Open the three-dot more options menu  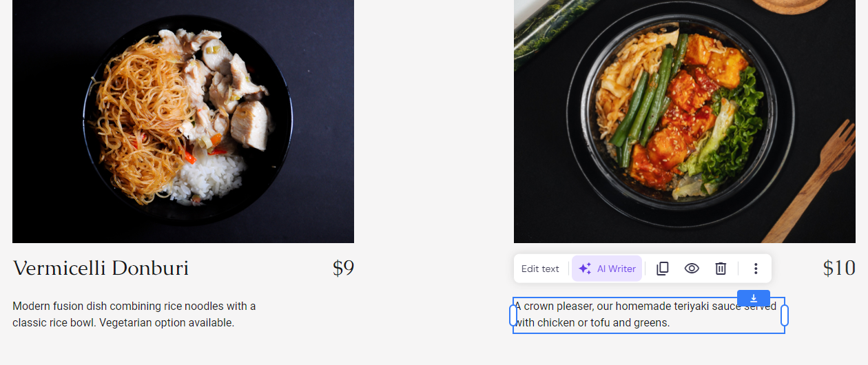pos(756,269)
